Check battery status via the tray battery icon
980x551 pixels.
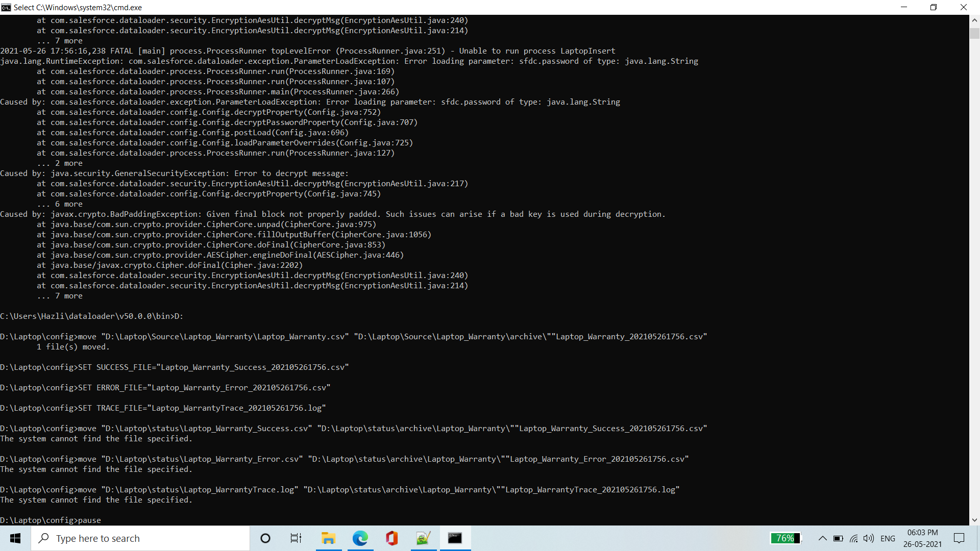click(838, 538)
